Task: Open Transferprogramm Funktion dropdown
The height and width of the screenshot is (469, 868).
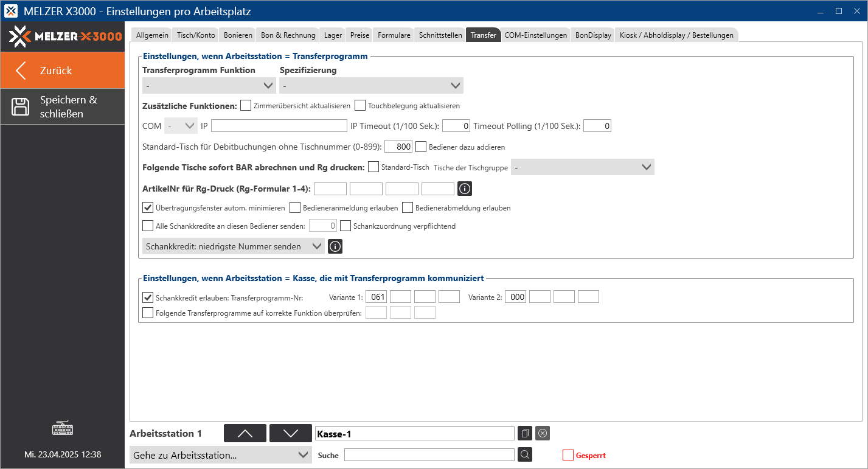Action: tap(209, 86)
